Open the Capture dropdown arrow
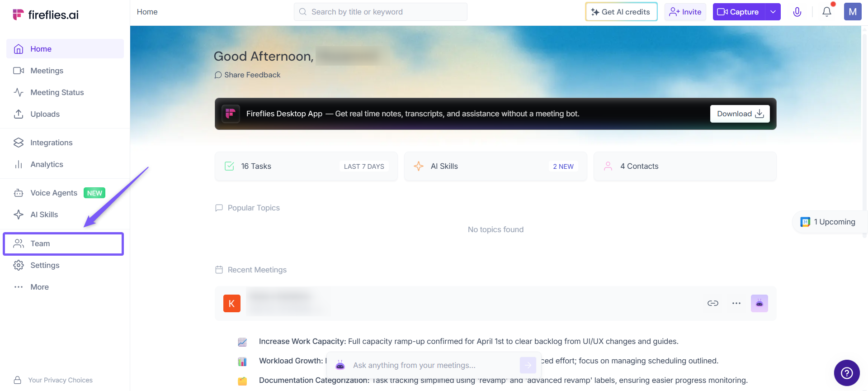The width and height of the screenshot is (868, 391). coord(773,12)
